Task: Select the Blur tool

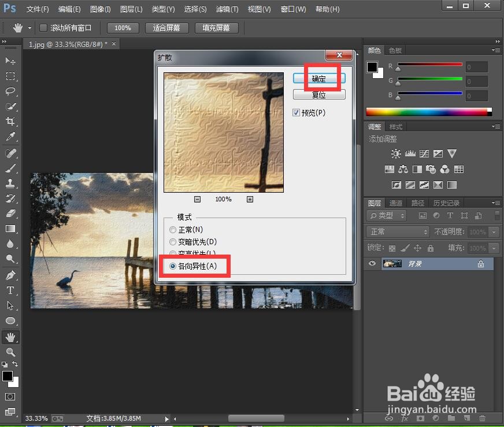Action: (x=10, y=244)
